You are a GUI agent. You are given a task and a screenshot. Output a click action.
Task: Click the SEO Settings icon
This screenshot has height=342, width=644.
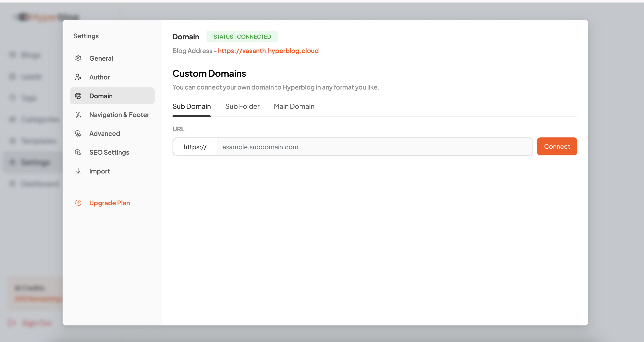tap(78, 152)
